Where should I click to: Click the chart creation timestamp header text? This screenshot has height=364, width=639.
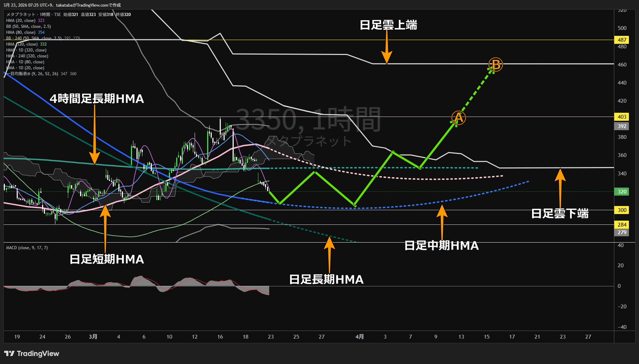[x=62, y=5]
